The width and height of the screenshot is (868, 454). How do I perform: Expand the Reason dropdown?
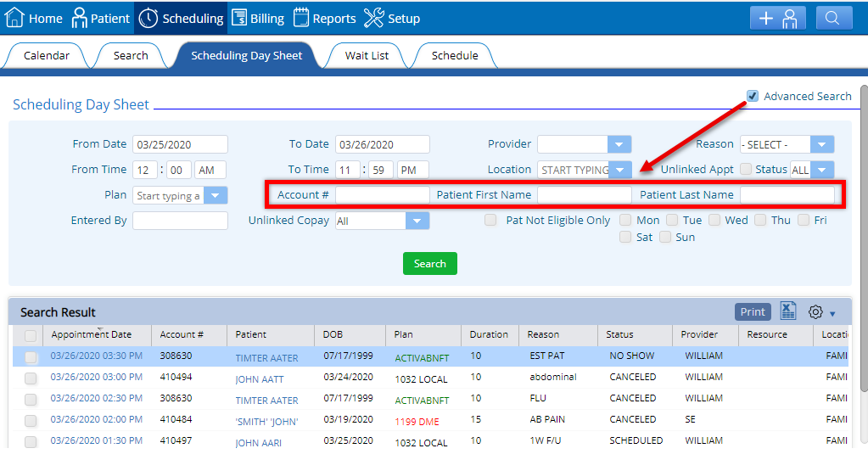pos(821,144)
